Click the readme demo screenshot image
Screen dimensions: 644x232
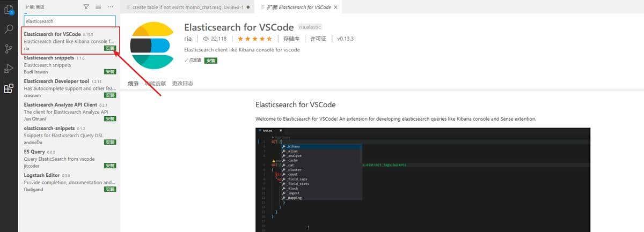(x=423, y=179)
